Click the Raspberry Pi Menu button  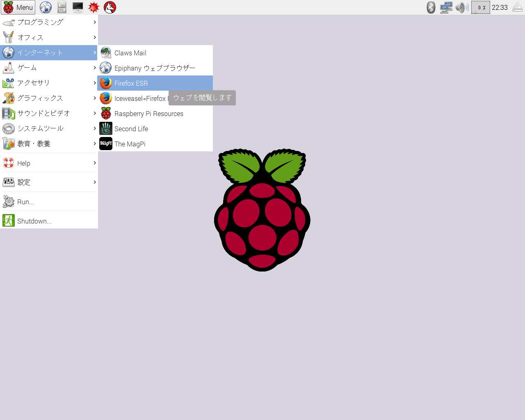pos(18,7)
